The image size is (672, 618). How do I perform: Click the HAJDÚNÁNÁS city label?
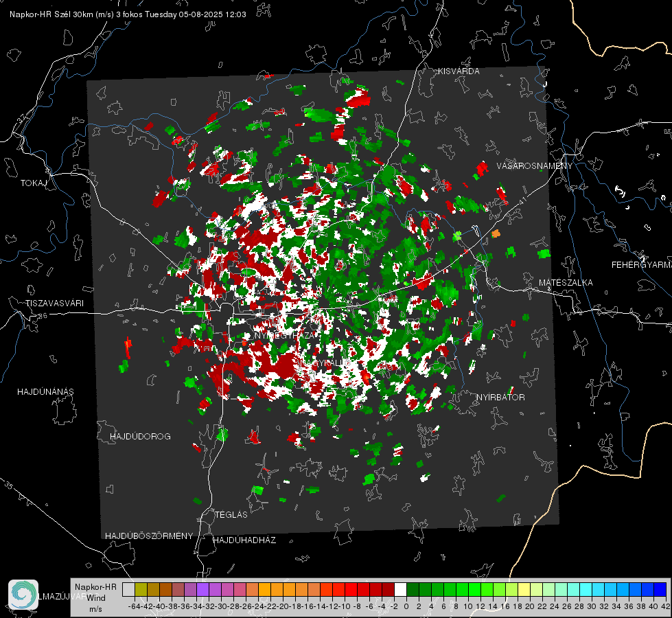tap(45, 392)
